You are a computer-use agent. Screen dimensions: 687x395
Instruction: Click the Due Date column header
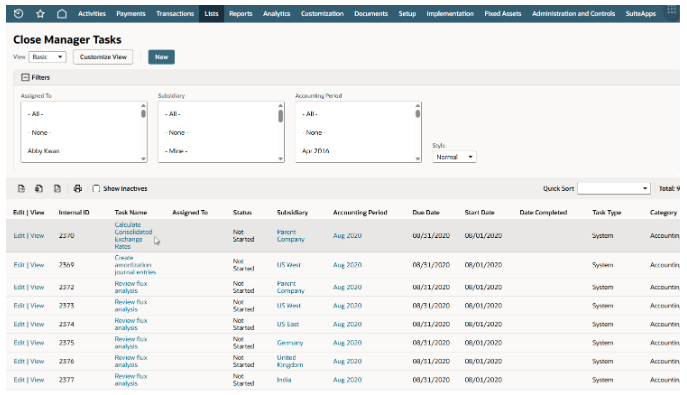[425, 212]
